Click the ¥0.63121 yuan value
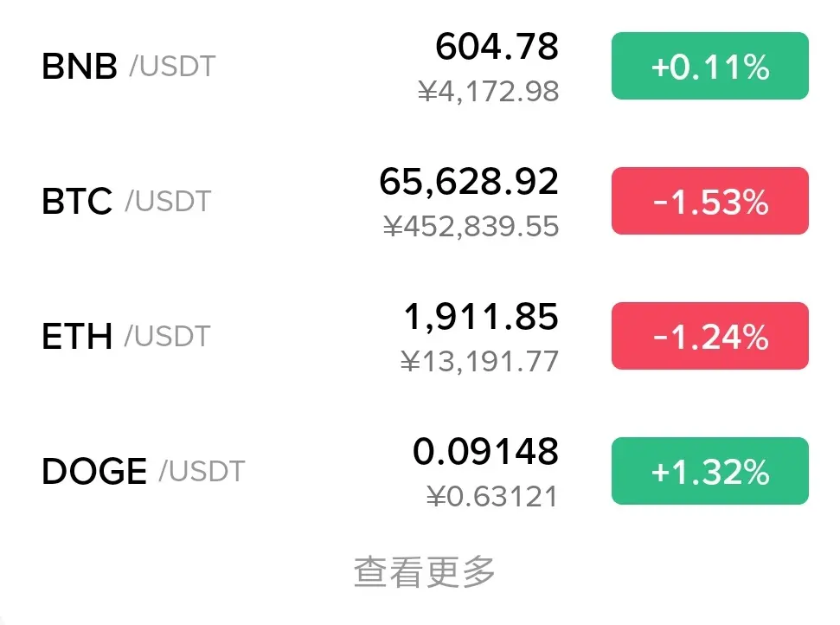Screen dimensions: 840x625 coord(492,496)
